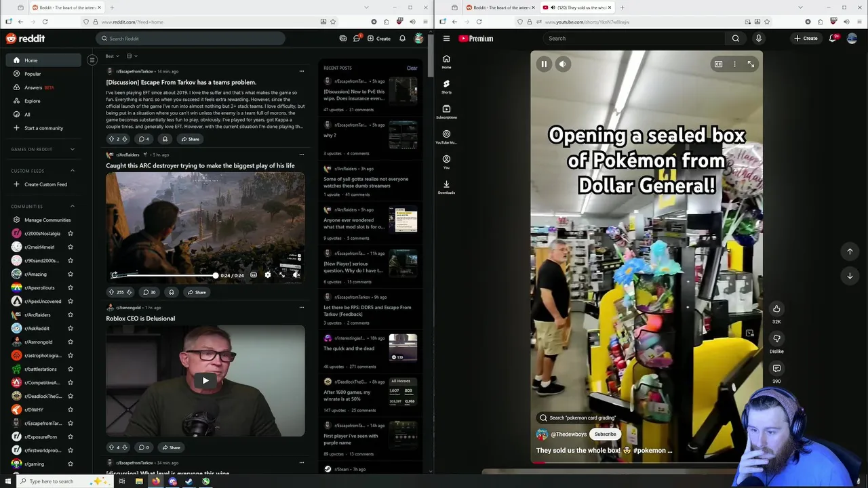Toggle star on r/2000sNostalgia
The image size is (868, 488).
(x=70, y=233)
